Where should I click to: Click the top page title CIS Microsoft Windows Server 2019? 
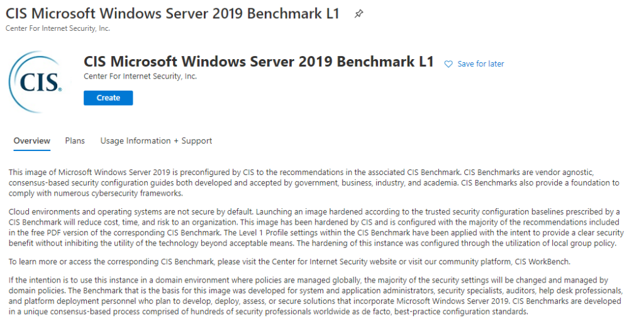tap(172, 14)
